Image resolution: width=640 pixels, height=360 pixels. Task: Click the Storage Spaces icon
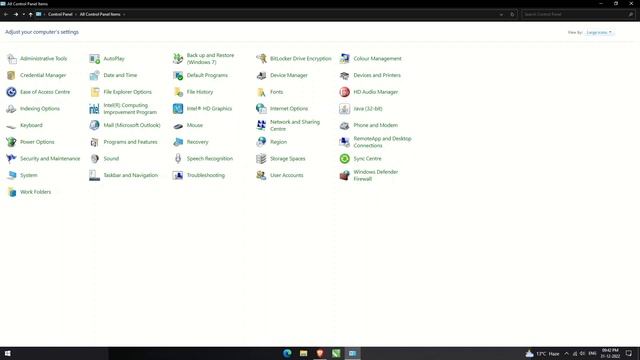point(261,159)
